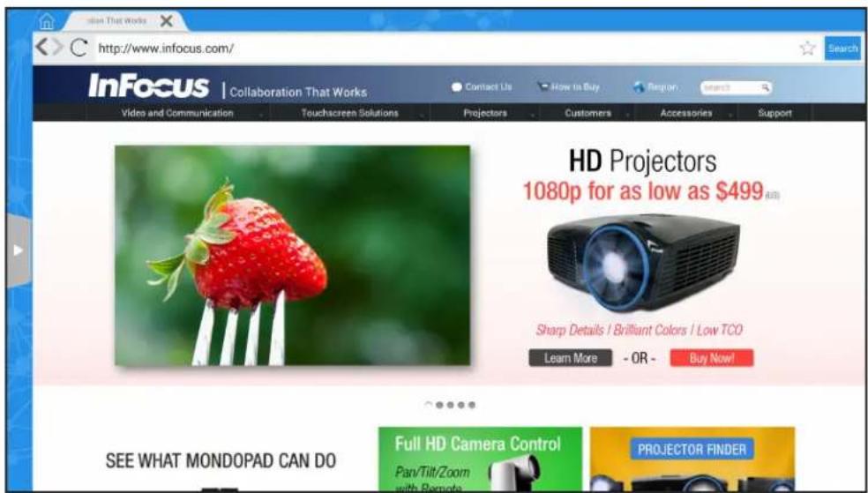The height and width of the screenshot is (493, 868).
Task: Open the Projector Finder banner
Action: (x=692, y=459)
